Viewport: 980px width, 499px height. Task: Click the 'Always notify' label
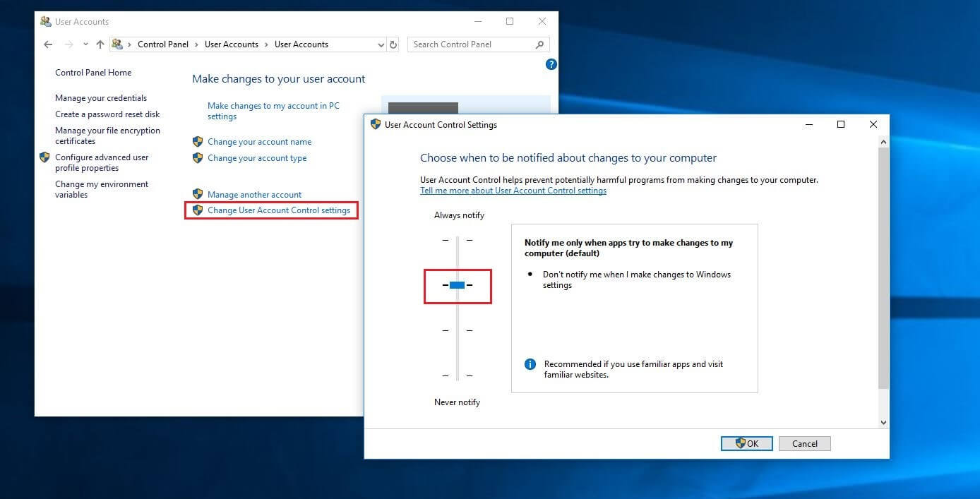pyautogui.click(x=459, y=215)
